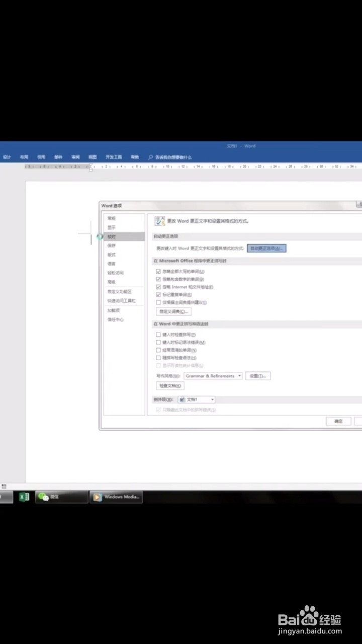The height and width of the screenshot is (644, 362).
Task: Open Excel from the taskbar
Action: 24,497
